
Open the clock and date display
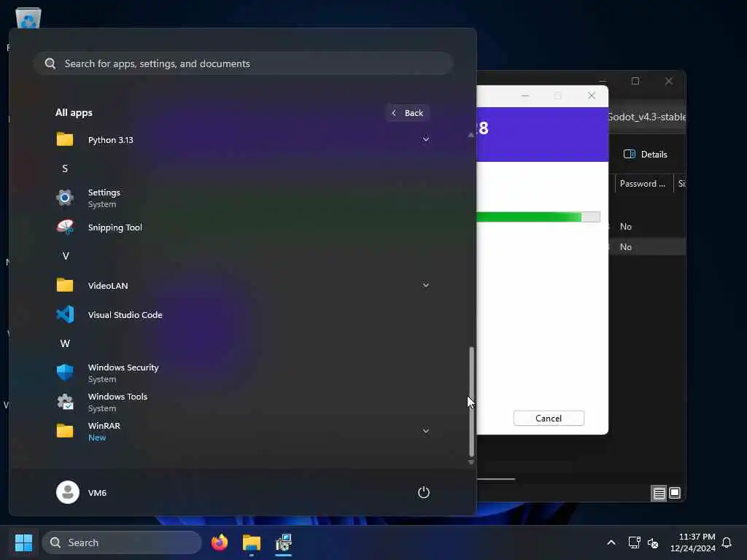click(692, 542)
